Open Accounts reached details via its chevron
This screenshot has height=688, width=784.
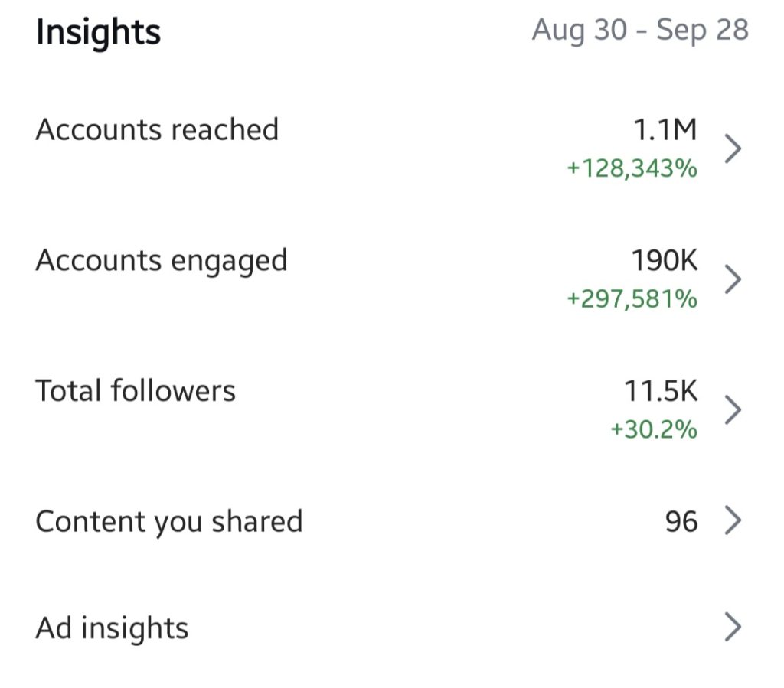click(733, 148)
